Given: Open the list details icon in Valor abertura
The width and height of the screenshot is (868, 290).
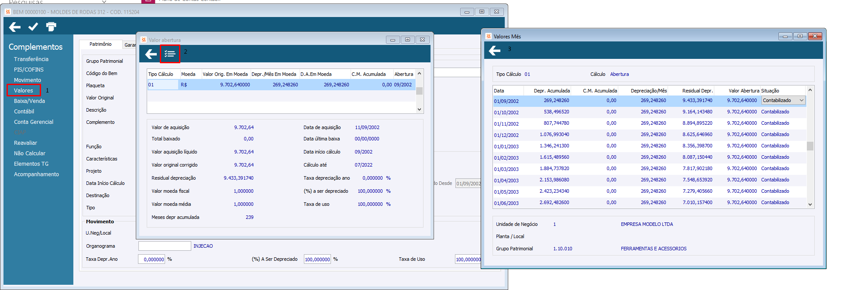Looking at the screenshot, I should (x=169, y=54).
